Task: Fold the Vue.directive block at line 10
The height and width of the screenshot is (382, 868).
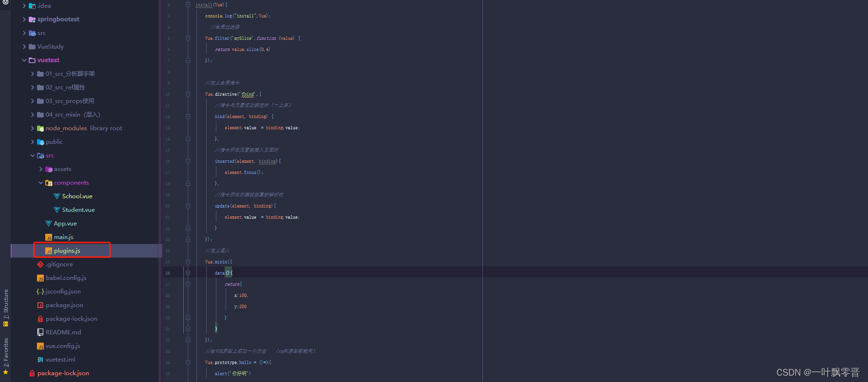Action: pyautogui.click(x=188, y=94)
